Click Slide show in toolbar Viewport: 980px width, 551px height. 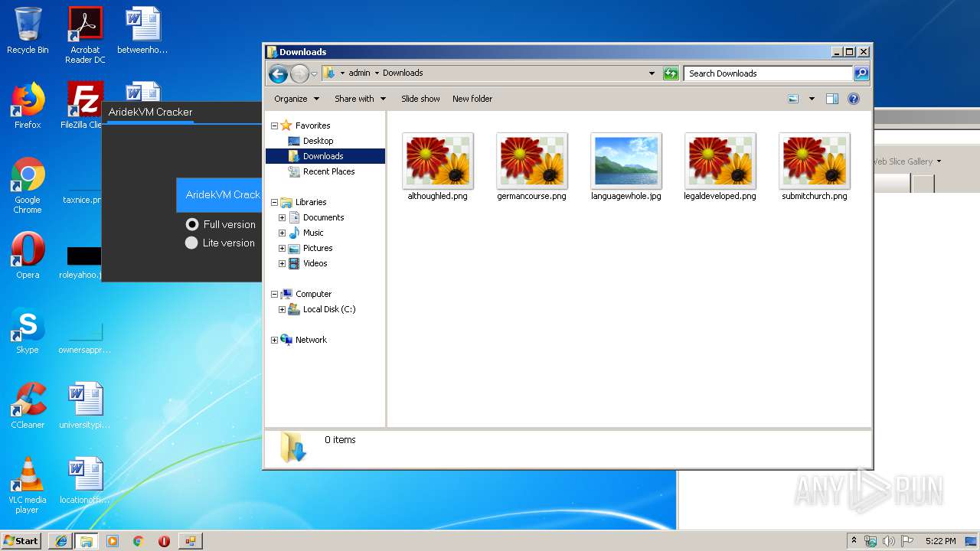pos(420,99)
